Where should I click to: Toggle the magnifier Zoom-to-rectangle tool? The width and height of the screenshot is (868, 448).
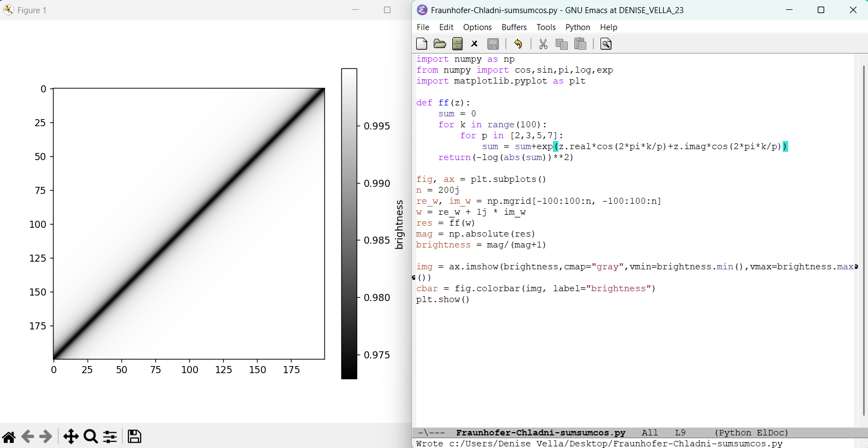(x=91, y=437)
